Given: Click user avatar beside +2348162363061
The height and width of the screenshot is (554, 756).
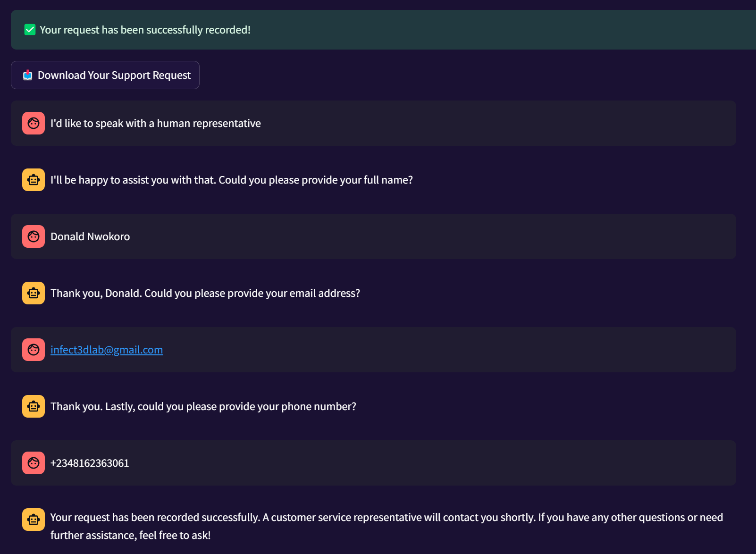Looking at the screenshot, I should [34, 463].
